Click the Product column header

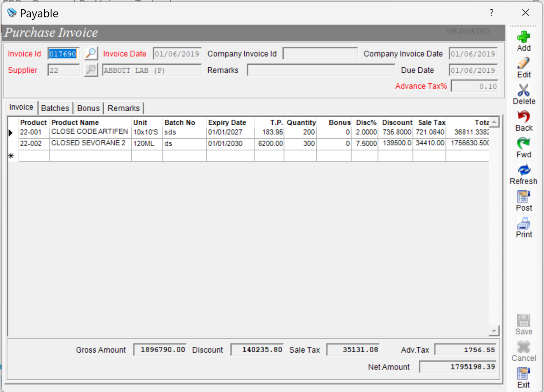point(33,123)
